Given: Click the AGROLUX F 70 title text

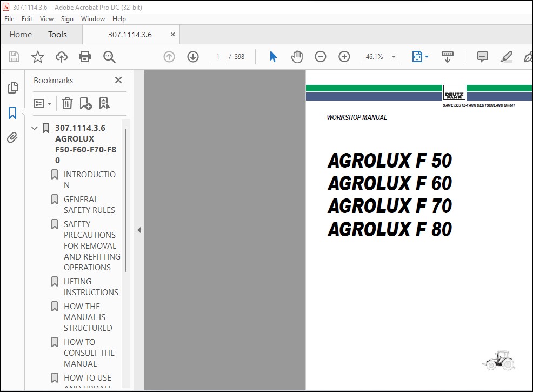Looking at the screenshot, I should 390,207.
